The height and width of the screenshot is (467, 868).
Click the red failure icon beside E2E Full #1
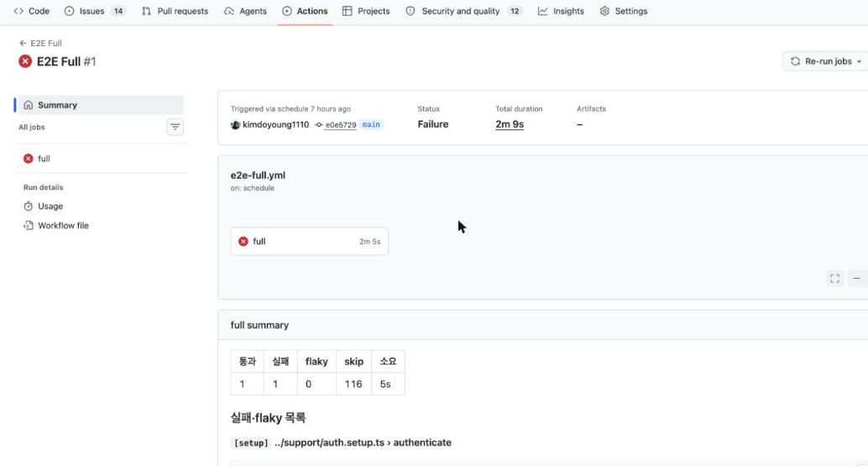[25, 61]
